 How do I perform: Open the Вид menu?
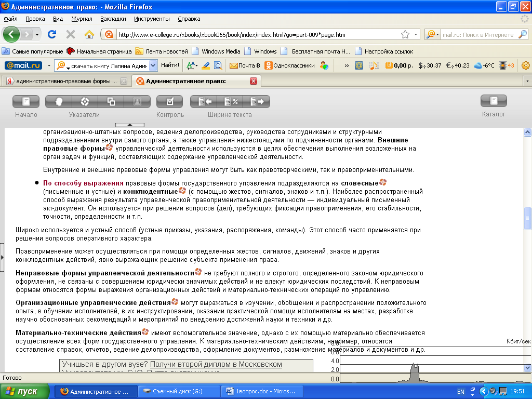point(58,19)
